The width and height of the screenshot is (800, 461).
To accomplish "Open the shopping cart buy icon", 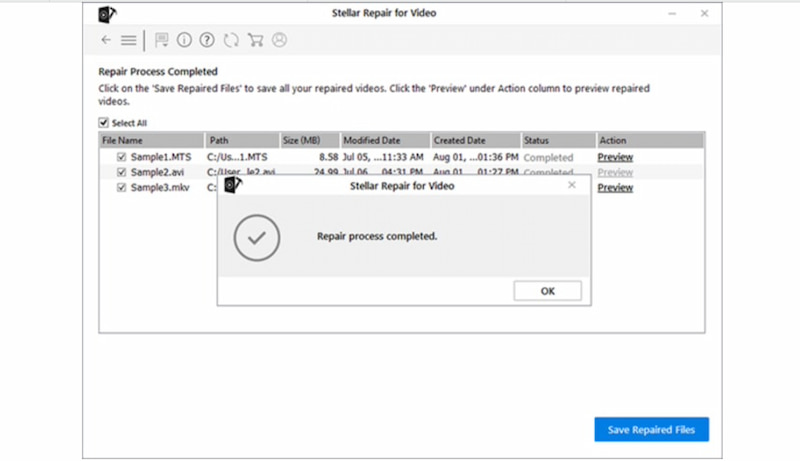I will click(x=255, y=40).
